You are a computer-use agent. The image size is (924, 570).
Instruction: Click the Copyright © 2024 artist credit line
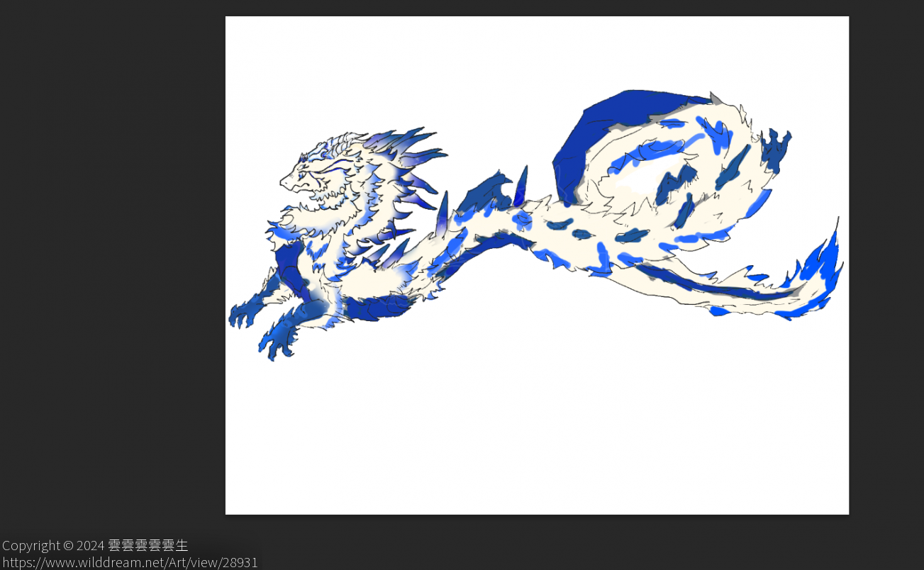95,545
